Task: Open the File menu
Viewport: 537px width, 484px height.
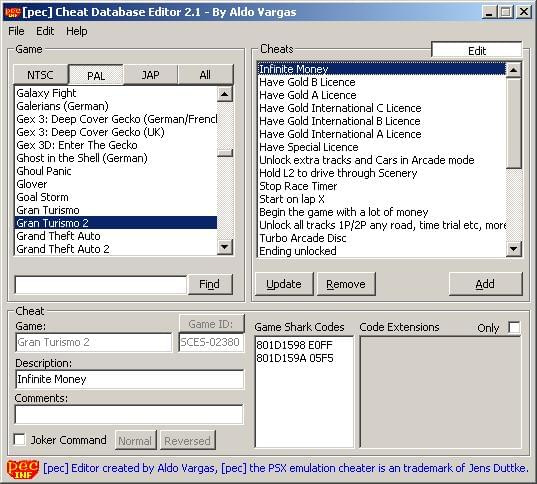Action: point(16,31)
